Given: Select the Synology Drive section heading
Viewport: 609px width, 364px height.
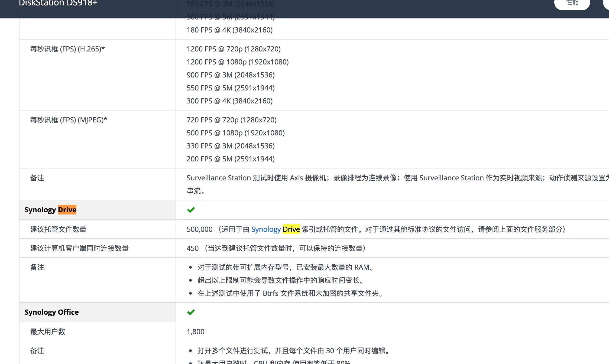Looking at the screenshot, I should click(50, 210).
